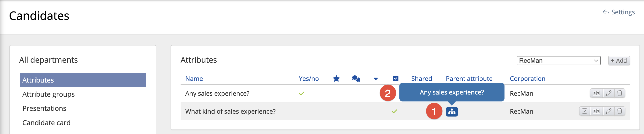Image resolution: width=644 pixels, height=134 pixels.
Task: Edit the "What kind of sales experience?" attribute
Action: pos(608,111)
